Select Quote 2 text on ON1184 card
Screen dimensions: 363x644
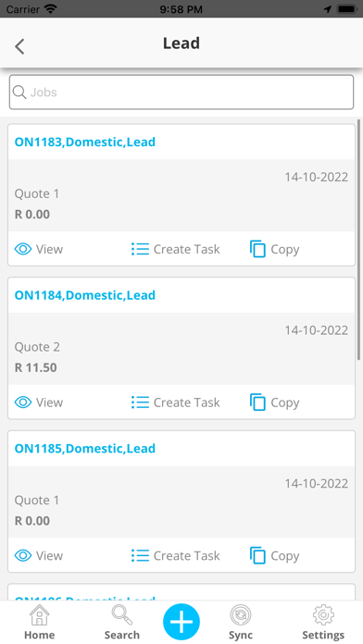(37, 347)
